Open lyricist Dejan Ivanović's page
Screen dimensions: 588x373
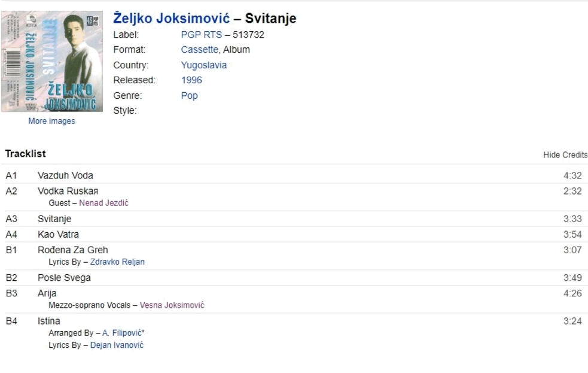tap(117, 345)
